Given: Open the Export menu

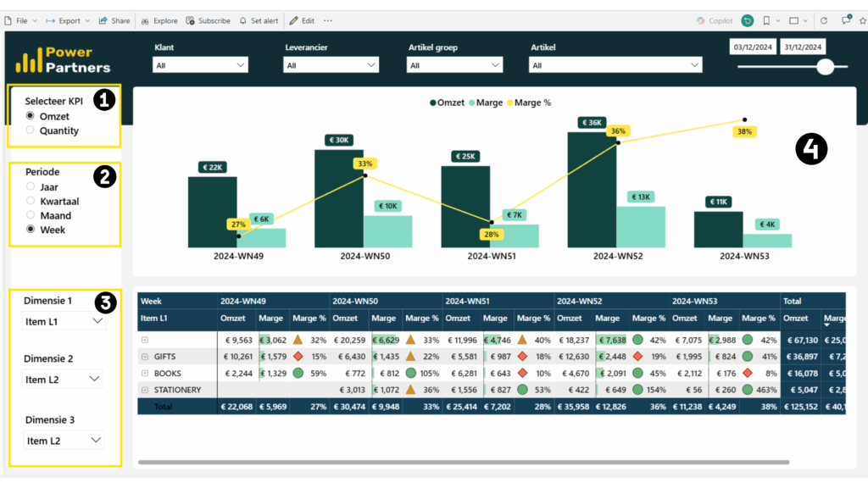Looking at the screenshot, I should pos(66,20).
